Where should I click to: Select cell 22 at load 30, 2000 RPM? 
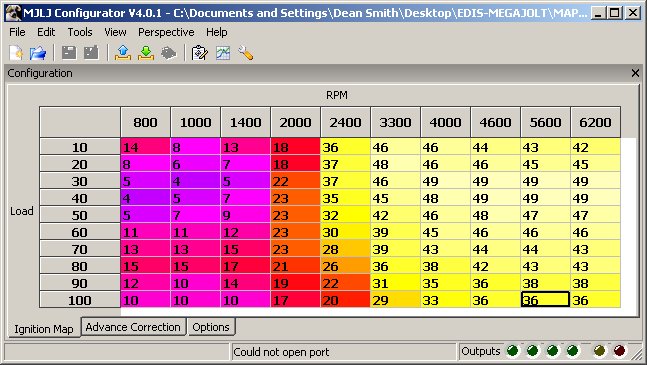click(x=295, y=181)
